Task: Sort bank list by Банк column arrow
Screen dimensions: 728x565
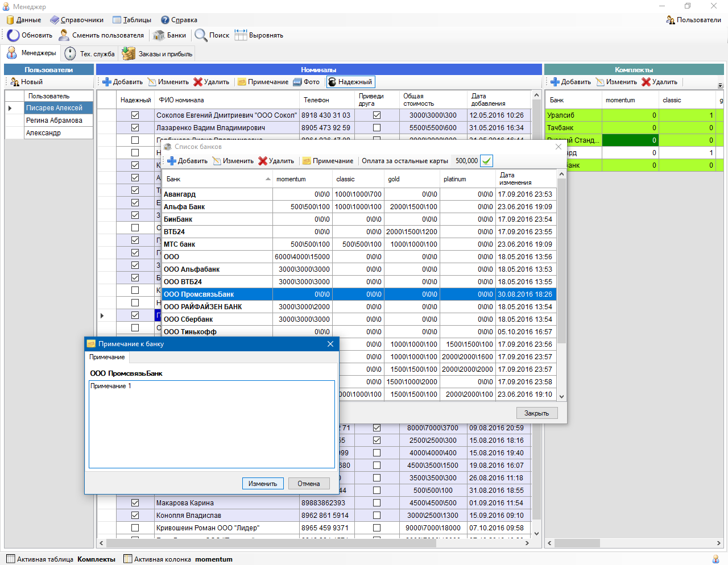Action: 268,179
